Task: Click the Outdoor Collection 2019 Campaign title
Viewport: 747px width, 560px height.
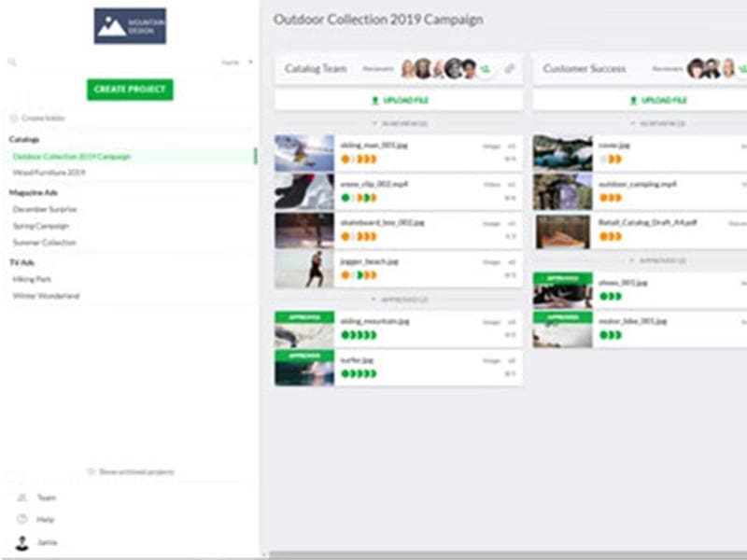Action: point(378,20)
